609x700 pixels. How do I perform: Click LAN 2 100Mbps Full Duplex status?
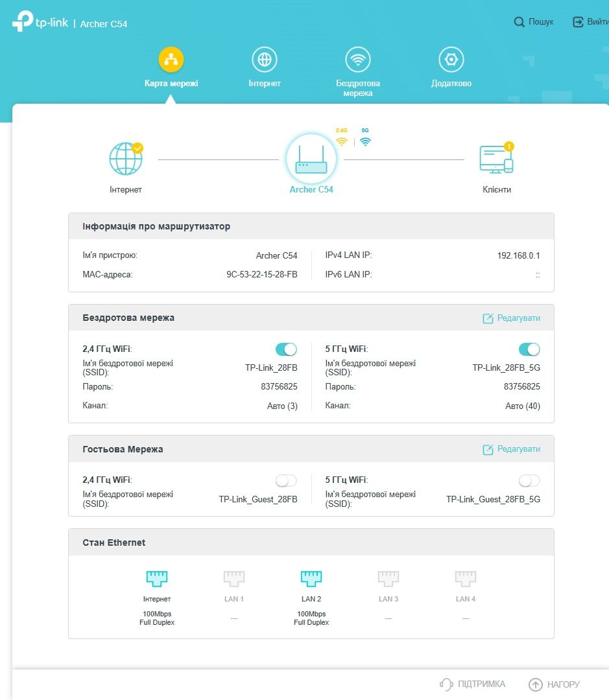click(311, 618)
